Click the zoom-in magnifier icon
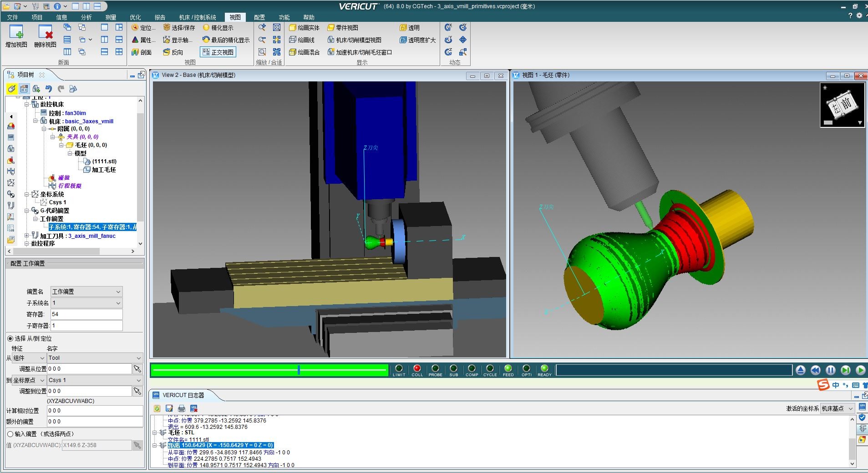 pyautogui.click(x=262, y=28)
